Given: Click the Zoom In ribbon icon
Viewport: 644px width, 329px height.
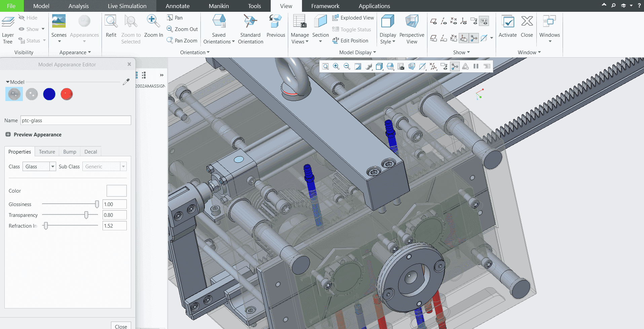Looking at the screenshot, I should coord(153,21).
